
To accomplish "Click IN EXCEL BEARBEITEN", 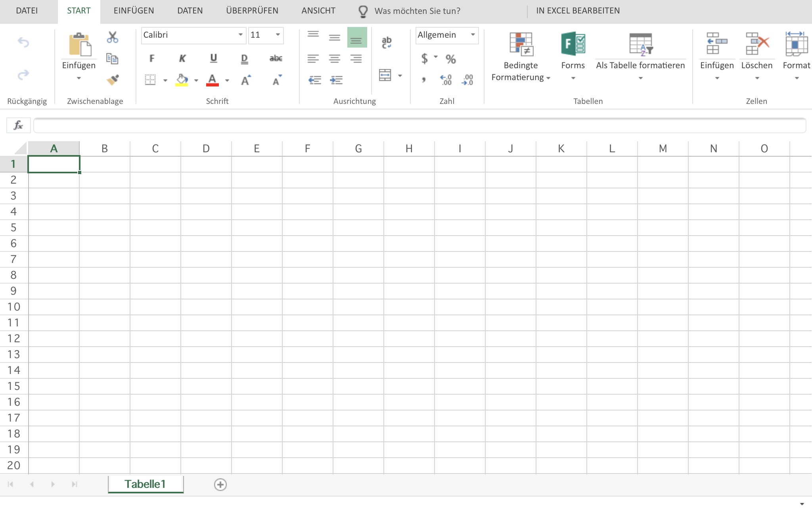I will pyautogui.click(x=578, y=11).
